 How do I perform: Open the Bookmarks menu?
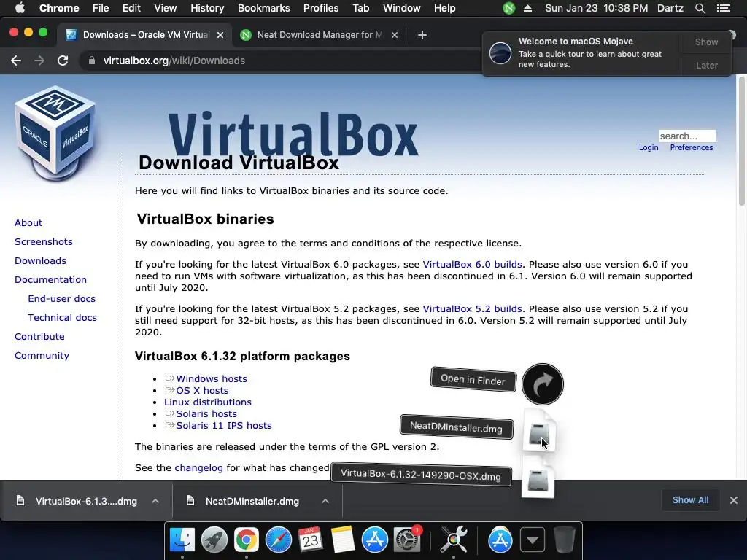click(x=264, y=8)
